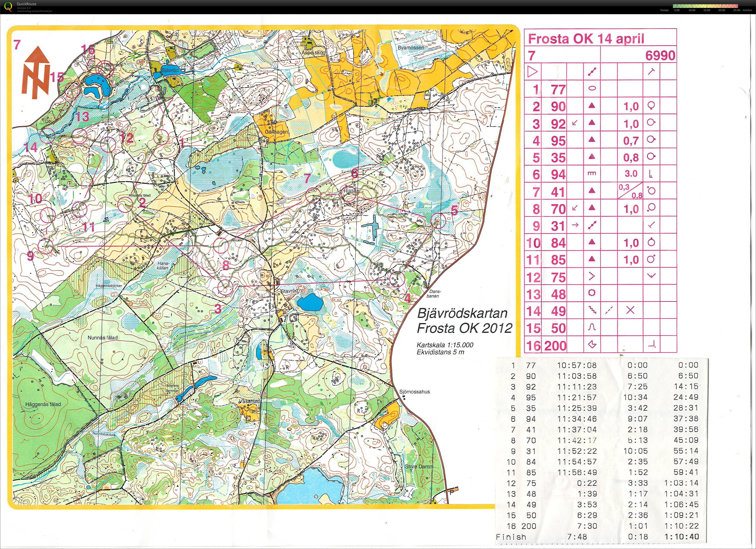Click the Hanakällan label on map
This screenshot has height=549, width=756.
coord(163,266)
